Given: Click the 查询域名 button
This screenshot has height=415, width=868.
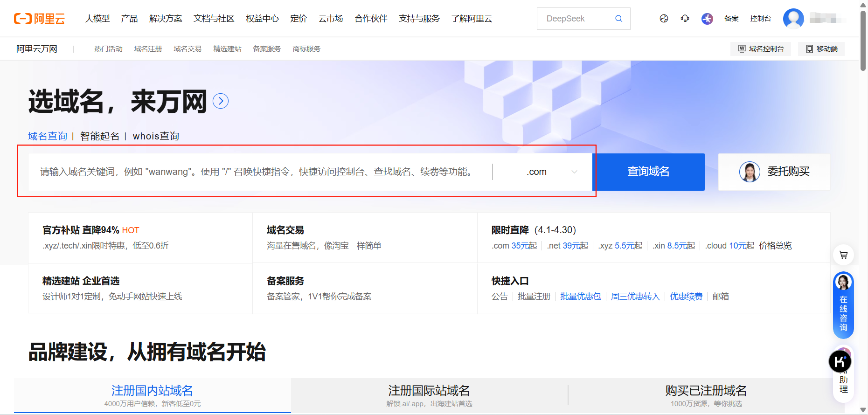Looking at the screenshot, I should click(x=648, y=172).
